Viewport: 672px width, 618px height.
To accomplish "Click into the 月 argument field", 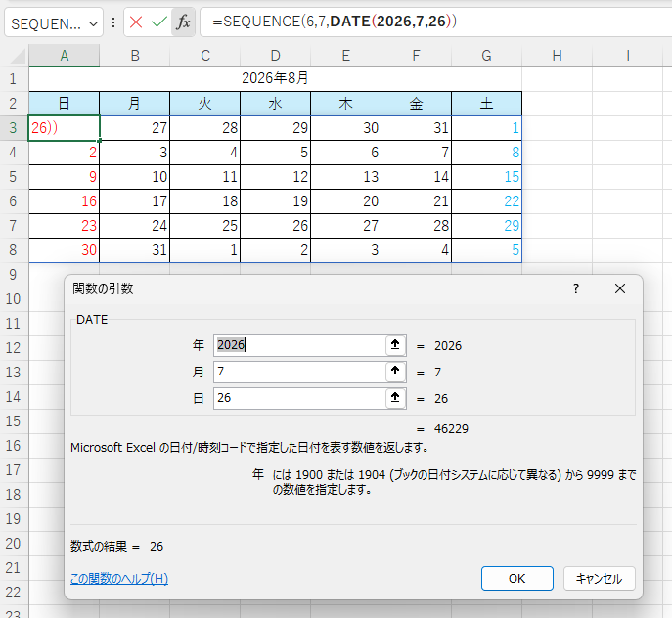I will 299,372.
